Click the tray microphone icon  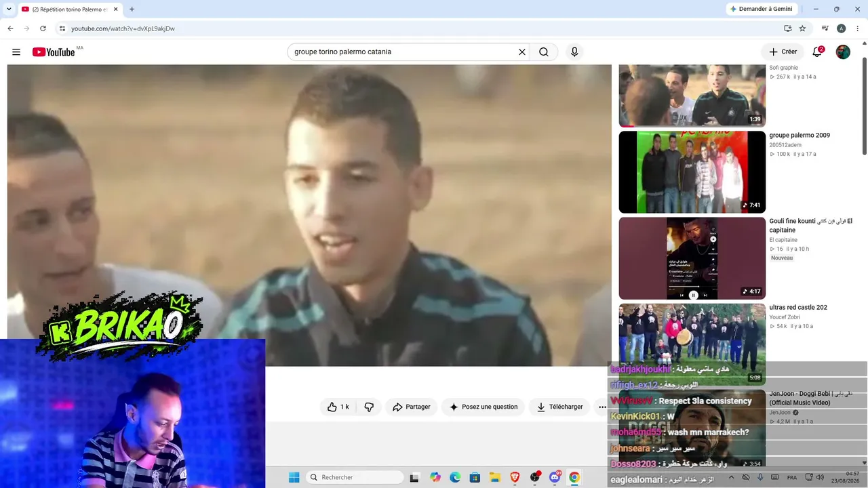(x=760, y=477)
